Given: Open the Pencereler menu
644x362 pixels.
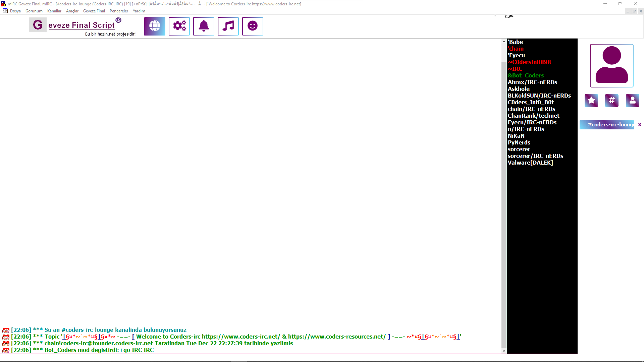Looking at the screenshot, I should (x=119, y=11).
